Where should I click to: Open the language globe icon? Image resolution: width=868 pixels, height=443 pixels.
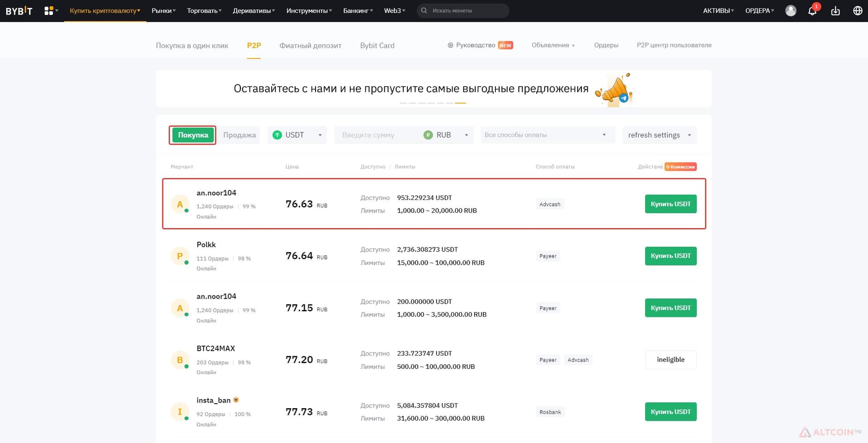pos(858,11)
